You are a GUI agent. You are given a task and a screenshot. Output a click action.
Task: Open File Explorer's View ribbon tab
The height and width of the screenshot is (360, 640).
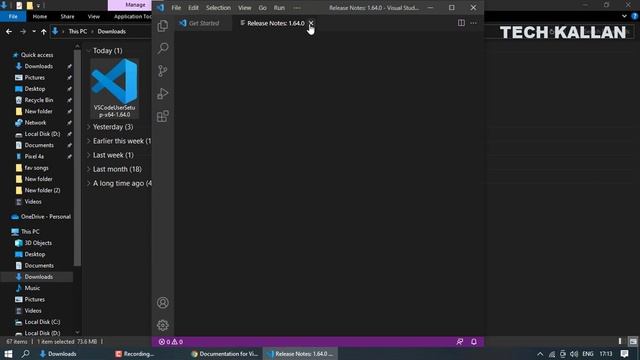pyautogui.click(x=93, y=16)
